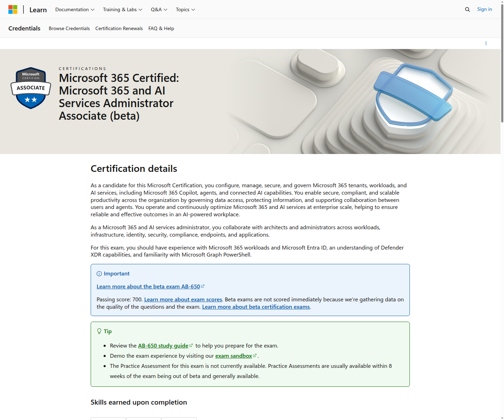
Task: Click external link icon after AB-650 beta exam
Action: point(203,286)
